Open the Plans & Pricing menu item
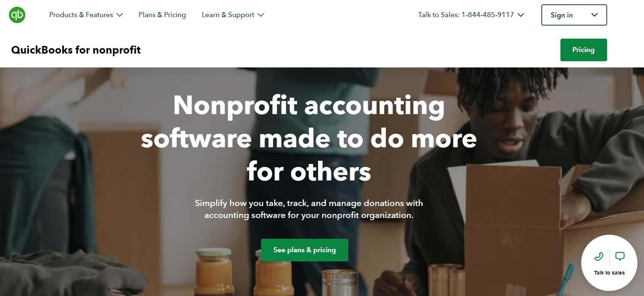Viewport: 644px width, 296px height. click(x=162, y=15)
